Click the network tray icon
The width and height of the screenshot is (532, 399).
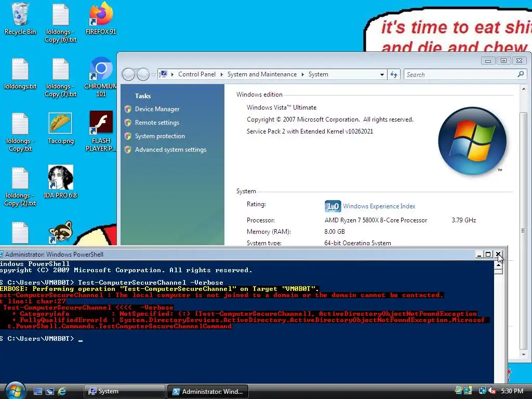482,391
